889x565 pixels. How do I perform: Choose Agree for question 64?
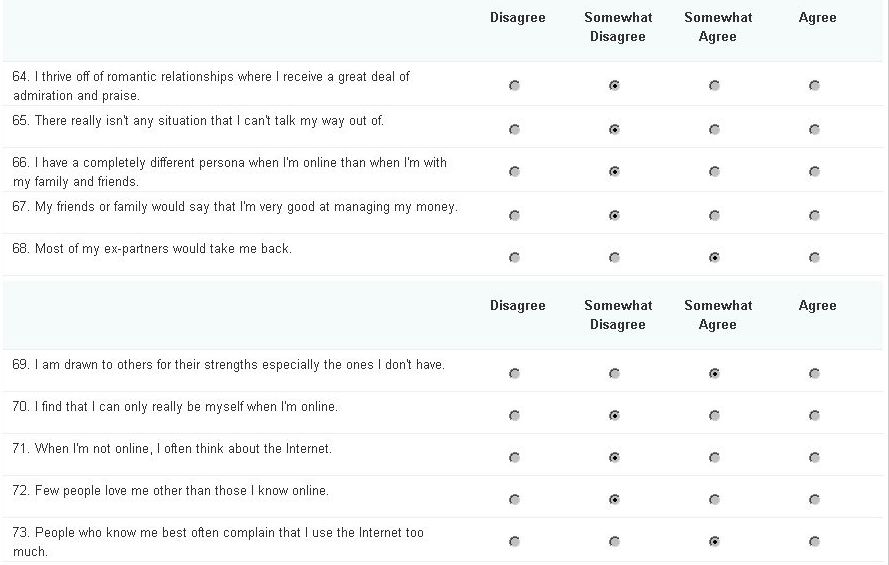pos(814,86)
